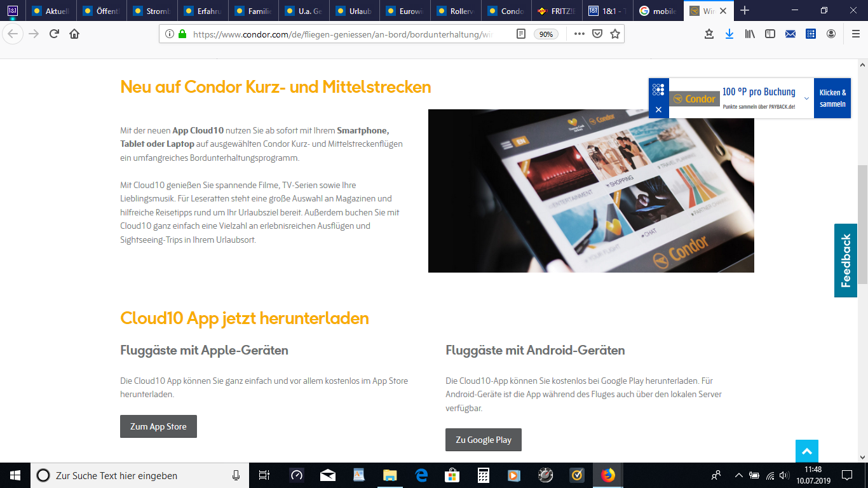Open the speedometer app in taskbar

(x=297, y=475)
